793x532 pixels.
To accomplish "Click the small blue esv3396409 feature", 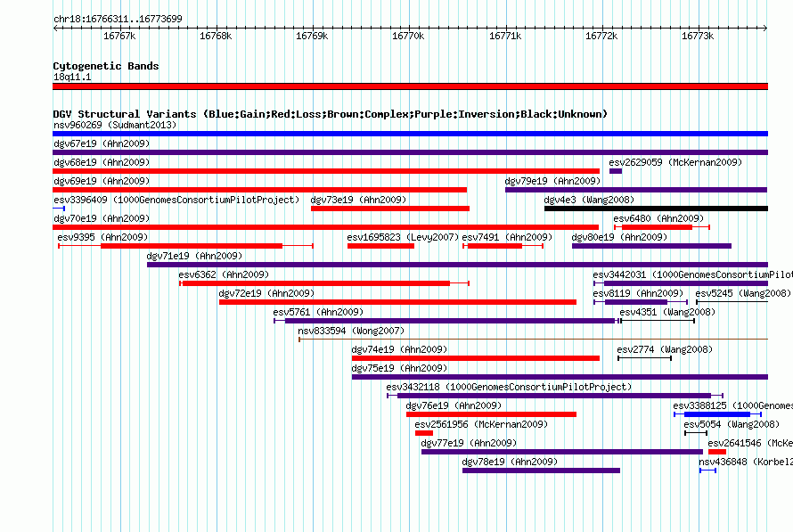I will pos(59,209).
